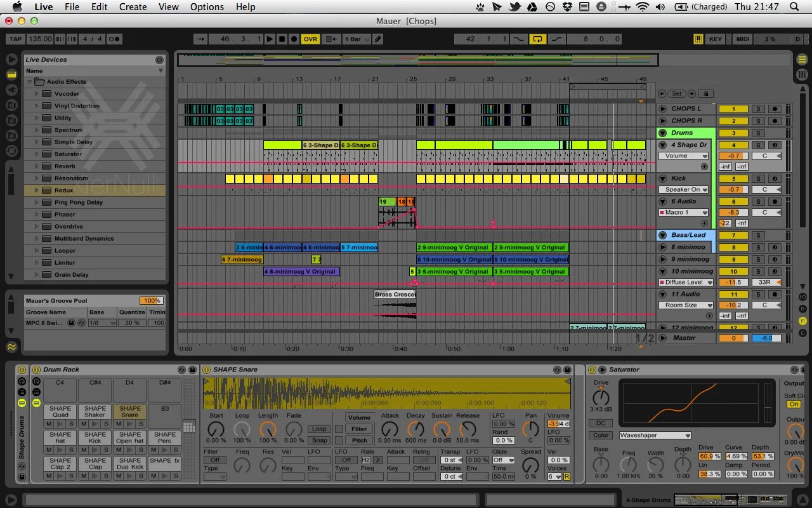Fold the Bass/Lead group track
Screen dimensions: 812x508
click(662, 236)
